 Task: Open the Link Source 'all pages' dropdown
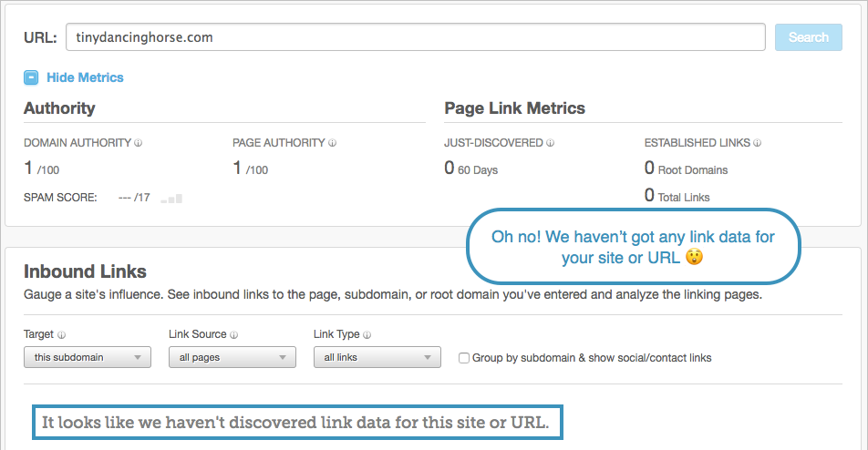[232, 357]
